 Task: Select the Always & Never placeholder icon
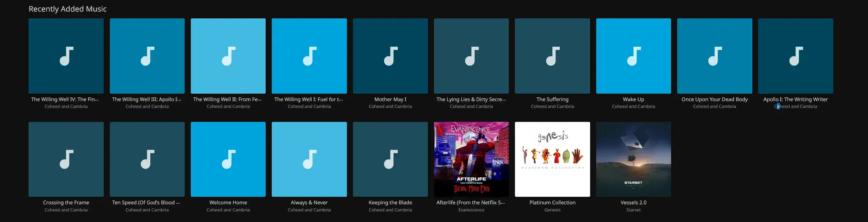click(x=309, y=159)
